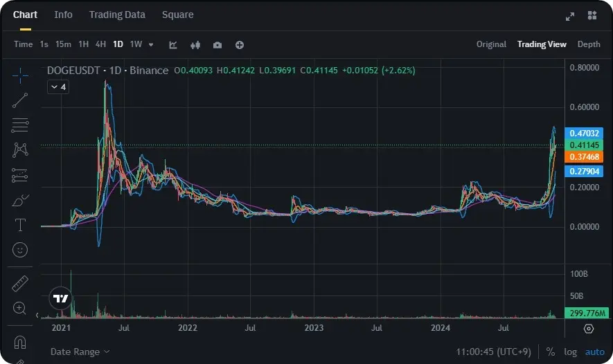Toggle the magnet snap mode
The width and height of the screenshot is (613, 364).
click(x=20, y=342)
